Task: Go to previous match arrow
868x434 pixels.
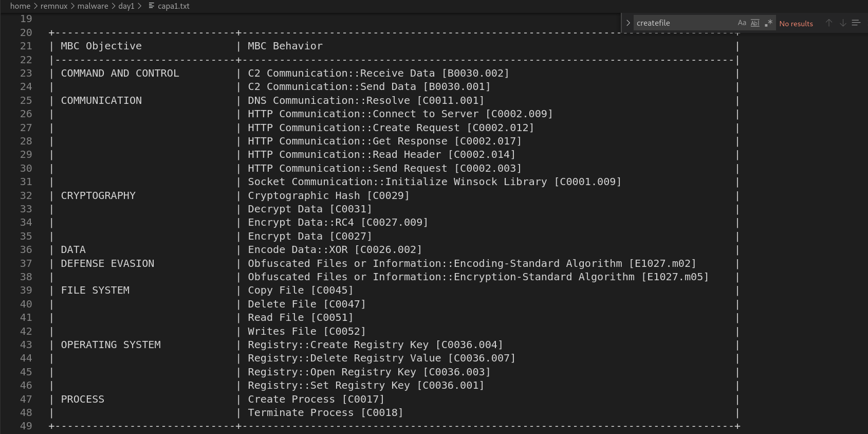Action: click(828, 23)
